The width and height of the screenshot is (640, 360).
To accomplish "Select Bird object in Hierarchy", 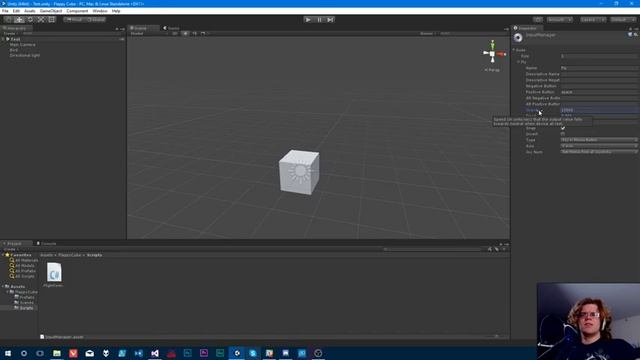I will coord(13,50).
